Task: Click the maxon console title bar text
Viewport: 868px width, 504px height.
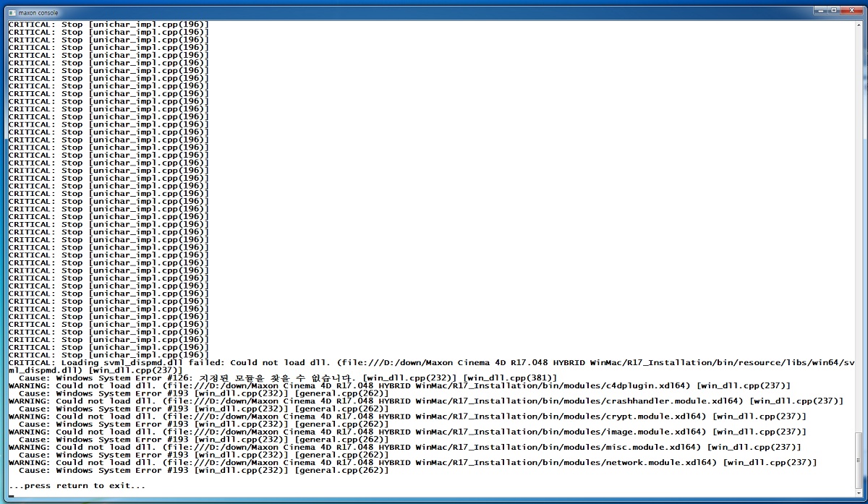Action: (x=39, y=13)
